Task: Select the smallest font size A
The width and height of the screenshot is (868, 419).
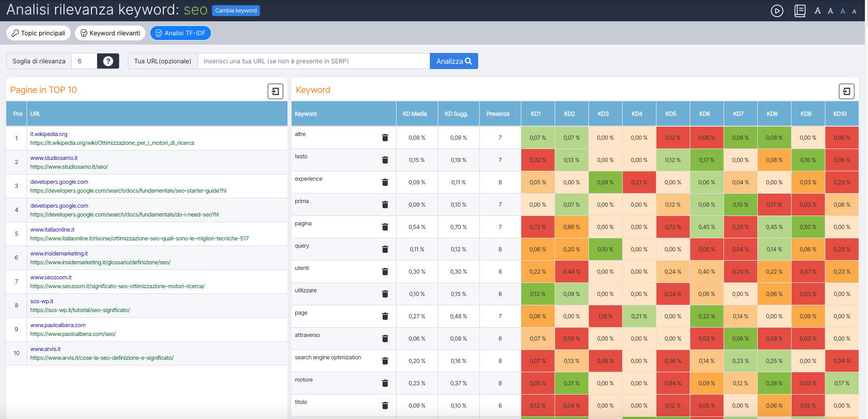Action: point(854,11)
